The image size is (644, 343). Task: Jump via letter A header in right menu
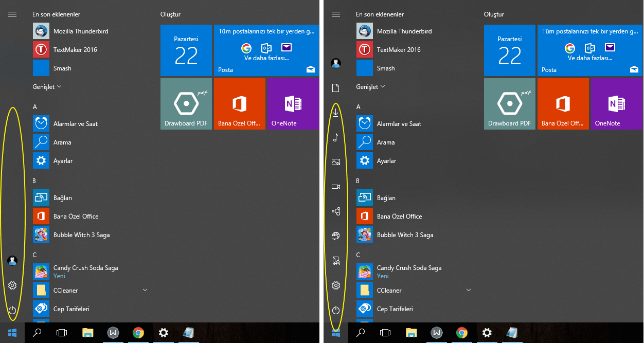point(359,107)
